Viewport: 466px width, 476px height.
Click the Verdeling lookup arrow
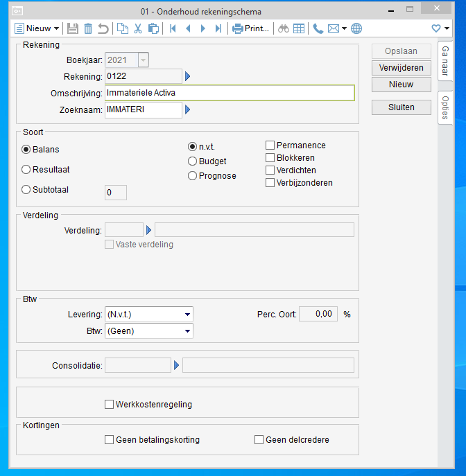148,230
